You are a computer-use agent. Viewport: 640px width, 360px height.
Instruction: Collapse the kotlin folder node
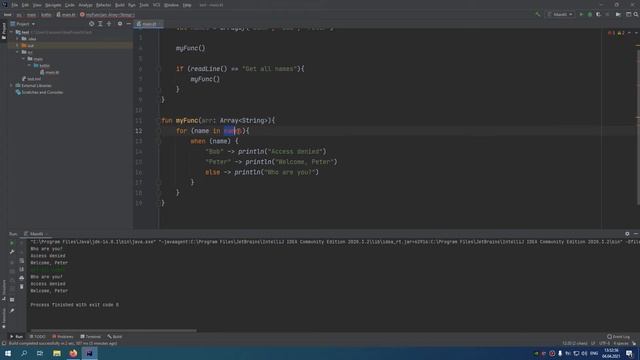coord(29,65)
